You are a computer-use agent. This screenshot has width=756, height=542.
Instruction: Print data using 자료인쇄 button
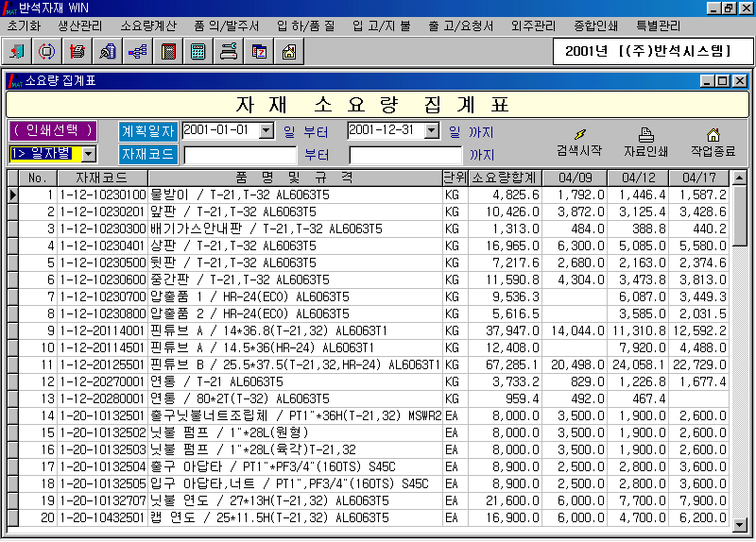pos(645,142)
